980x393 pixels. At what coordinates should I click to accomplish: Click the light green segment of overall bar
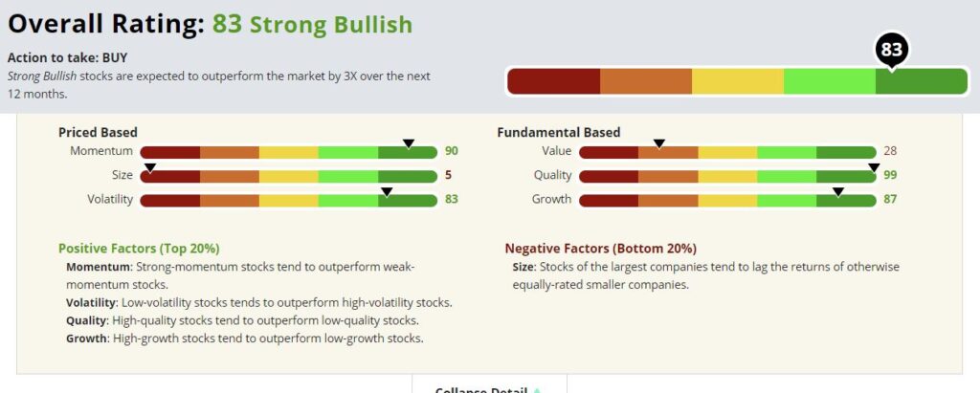pos(830,81)
